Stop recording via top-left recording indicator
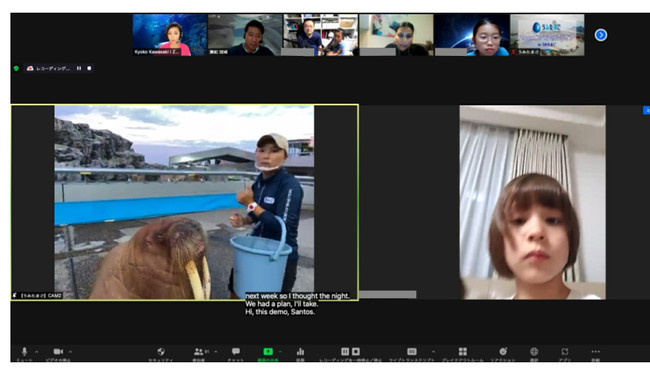 coord(89,68)
